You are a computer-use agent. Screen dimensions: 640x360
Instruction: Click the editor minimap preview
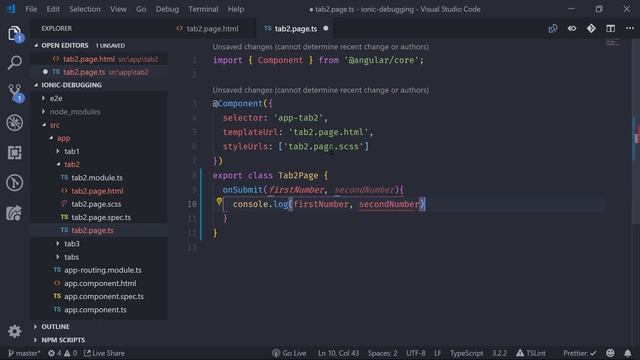point(613,42)
